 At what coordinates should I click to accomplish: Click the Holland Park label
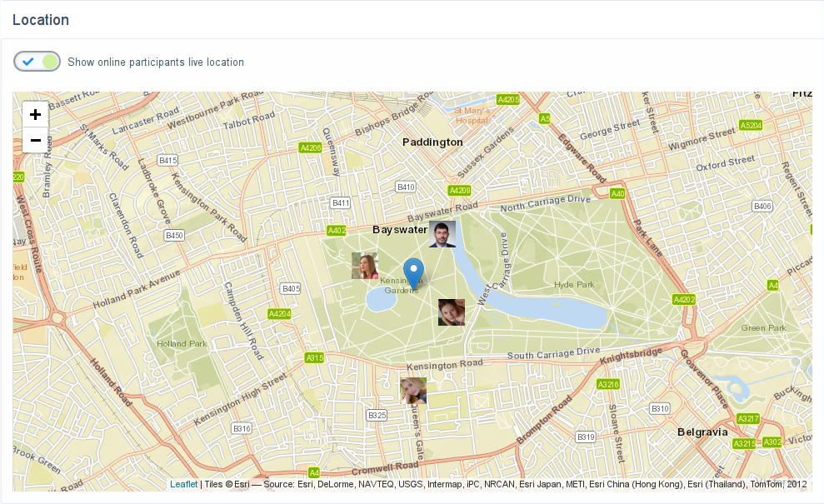[182, 343]
